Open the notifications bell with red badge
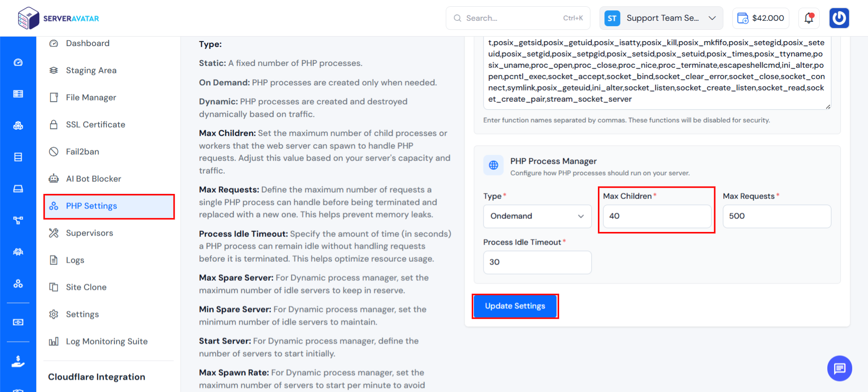Image resolution: width=868 pixels, height=392 pixels. tap(809, 18)
